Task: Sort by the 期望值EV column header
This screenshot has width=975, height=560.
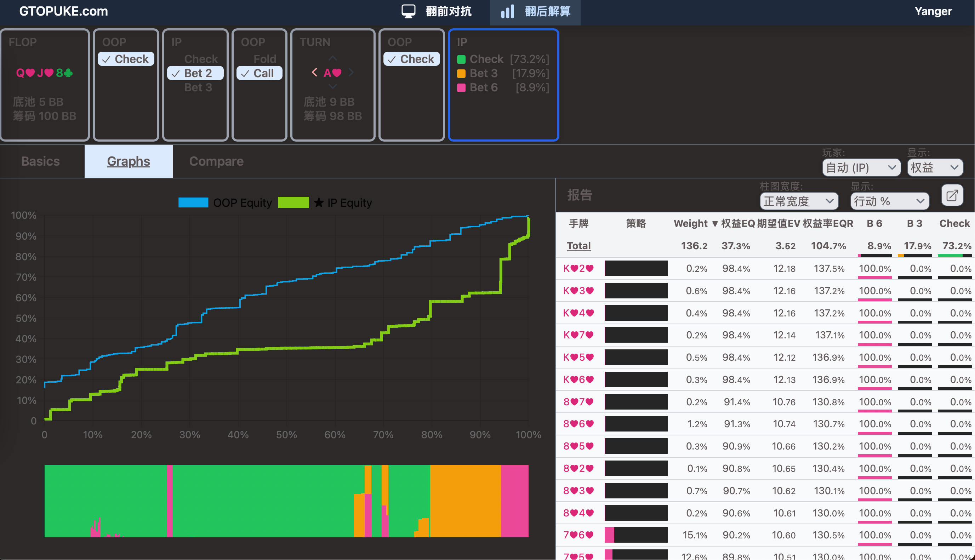Action: click(779, 223)
